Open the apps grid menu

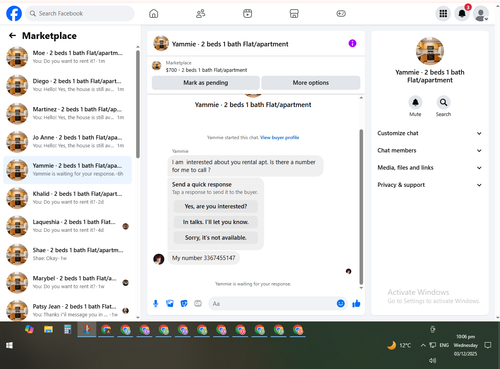point(443,14)
